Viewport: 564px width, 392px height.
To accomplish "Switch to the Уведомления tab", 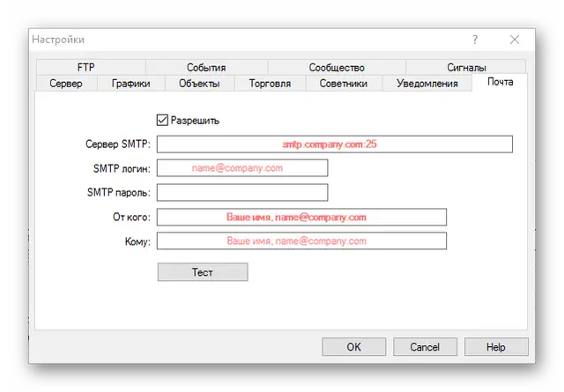I will click(x=427, y=84).
